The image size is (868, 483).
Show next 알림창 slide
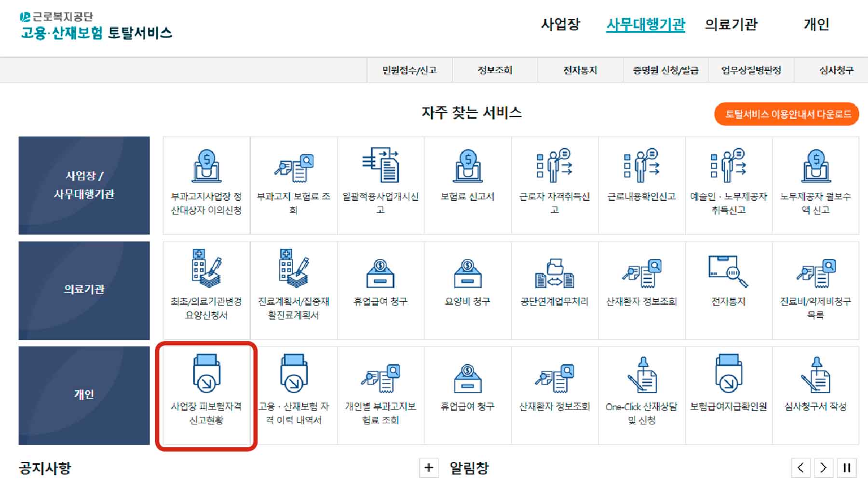(x=824, y=468)
